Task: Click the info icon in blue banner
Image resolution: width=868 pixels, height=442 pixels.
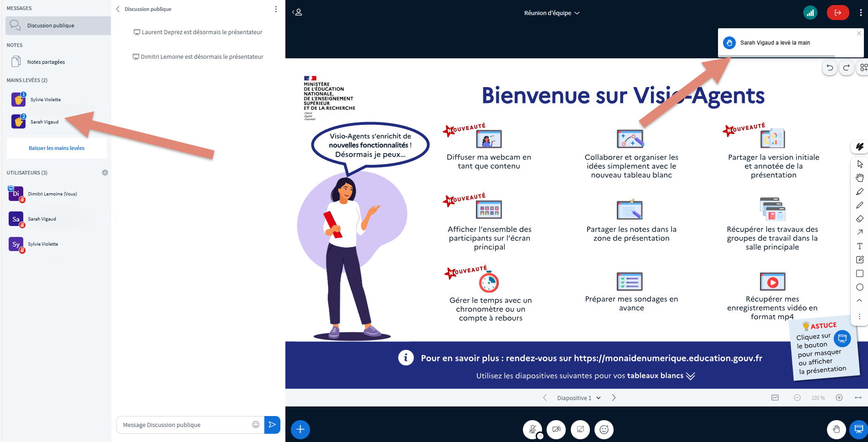Action: pyautogui.click(x=406, y=358)
